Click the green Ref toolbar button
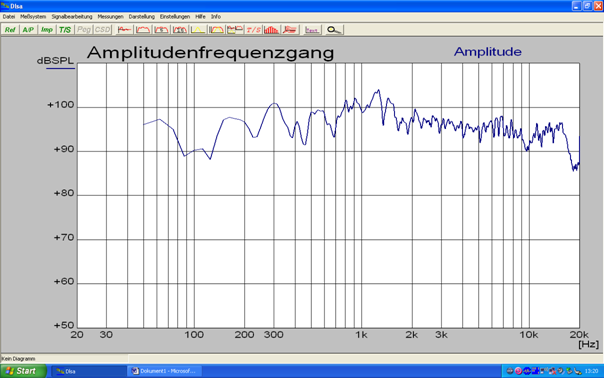The width and height of the screenshot is (605, 379). 10,30
